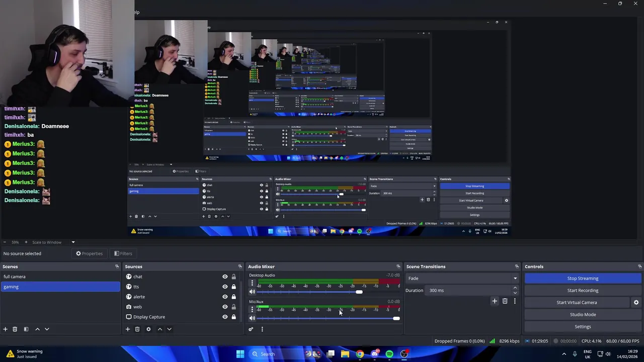This screenshot has height=362, width=644.
Task: Undock the Scenes panel
Action: pos(117,266)
